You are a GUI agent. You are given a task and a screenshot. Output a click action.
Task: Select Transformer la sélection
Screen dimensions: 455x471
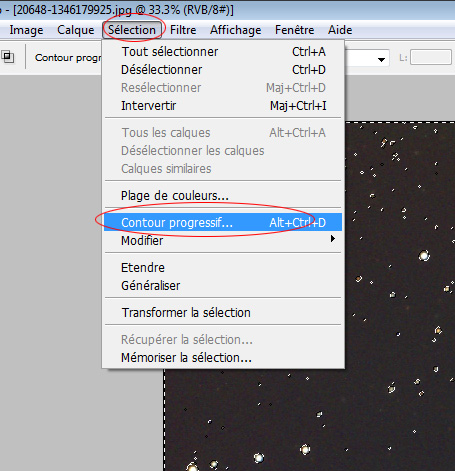click(x=223, y=313)
